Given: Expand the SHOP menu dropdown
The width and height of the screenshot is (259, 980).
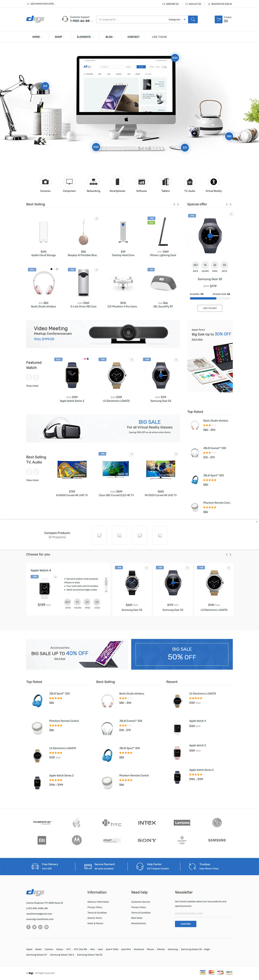Looking at the screenshot, I should [x=59, y=37].
